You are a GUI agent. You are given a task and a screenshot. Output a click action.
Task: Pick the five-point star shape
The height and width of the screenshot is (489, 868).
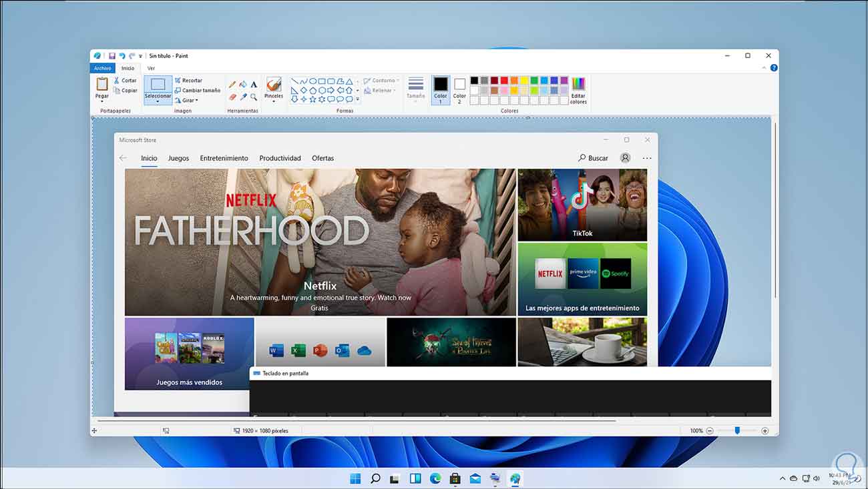pyautogui.click(x=312, y=99)
